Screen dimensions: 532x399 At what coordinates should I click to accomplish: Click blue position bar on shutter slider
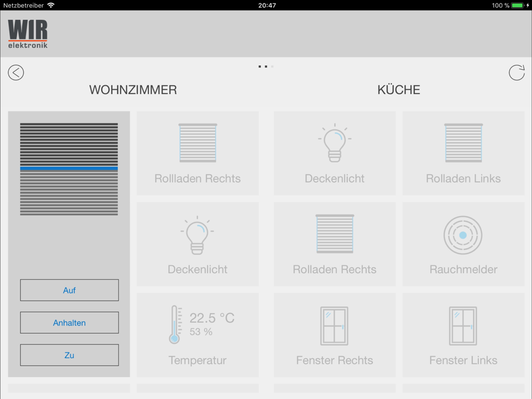tap(69, 168)
